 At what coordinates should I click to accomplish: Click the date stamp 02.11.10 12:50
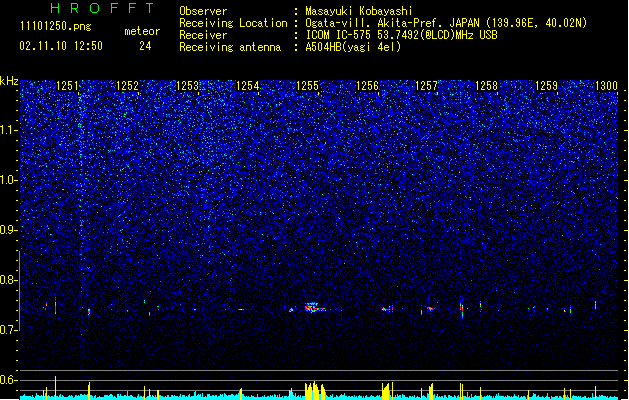click(x=61, y=46)
